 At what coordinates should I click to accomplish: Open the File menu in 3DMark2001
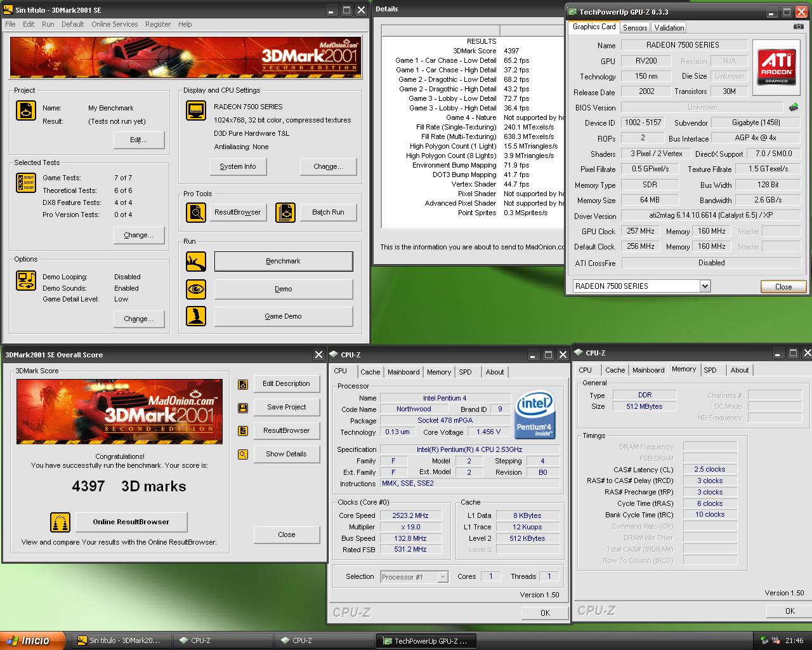tap(10, 24)
